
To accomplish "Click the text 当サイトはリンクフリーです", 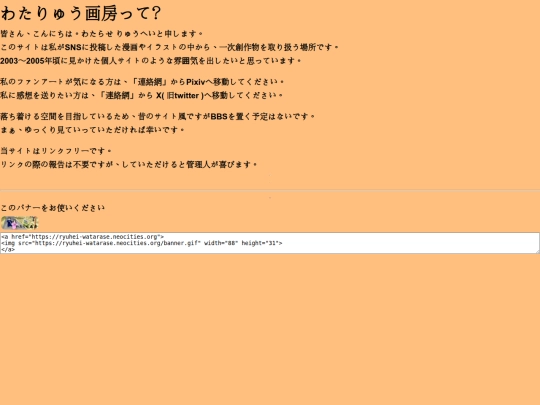I will pyautogui.click(x=56, y=151).
